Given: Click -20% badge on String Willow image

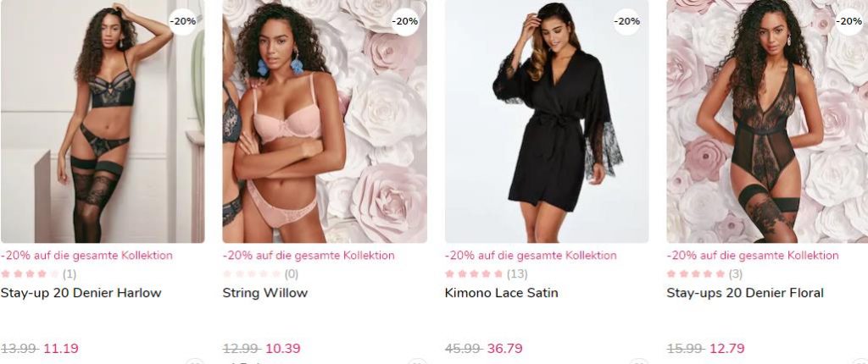Looking at the screenshot, I should pos(404,21).
